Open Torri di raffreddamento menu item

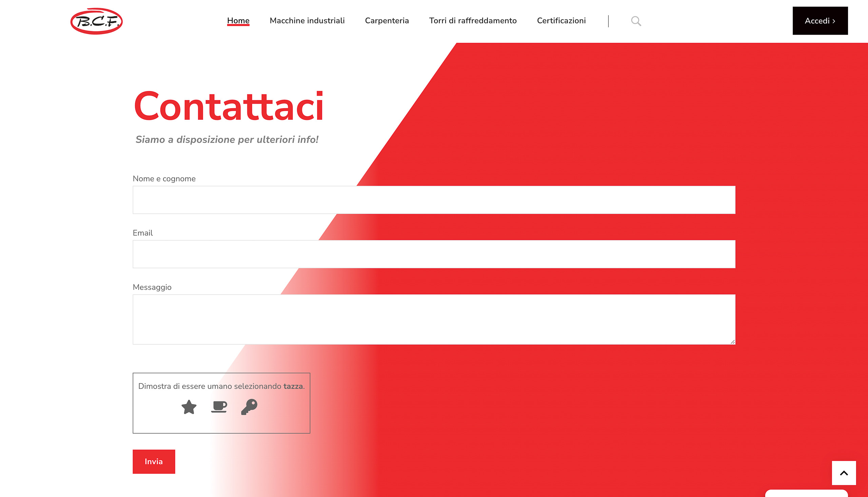click(473, 21)
